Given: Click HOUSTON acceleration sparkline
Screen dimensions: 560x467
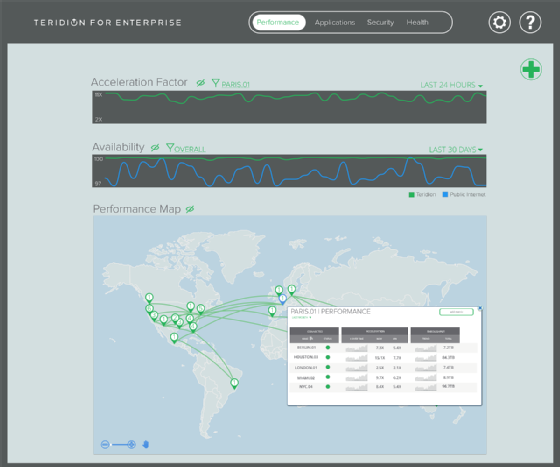Looking at the screenshot, I should tap(356, 358).
